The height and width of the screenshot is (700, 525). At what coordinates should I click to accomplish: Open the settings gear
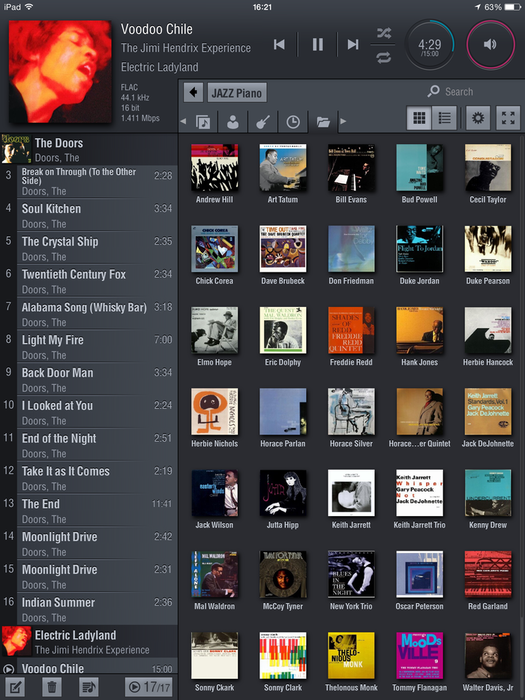pos(478,118)
